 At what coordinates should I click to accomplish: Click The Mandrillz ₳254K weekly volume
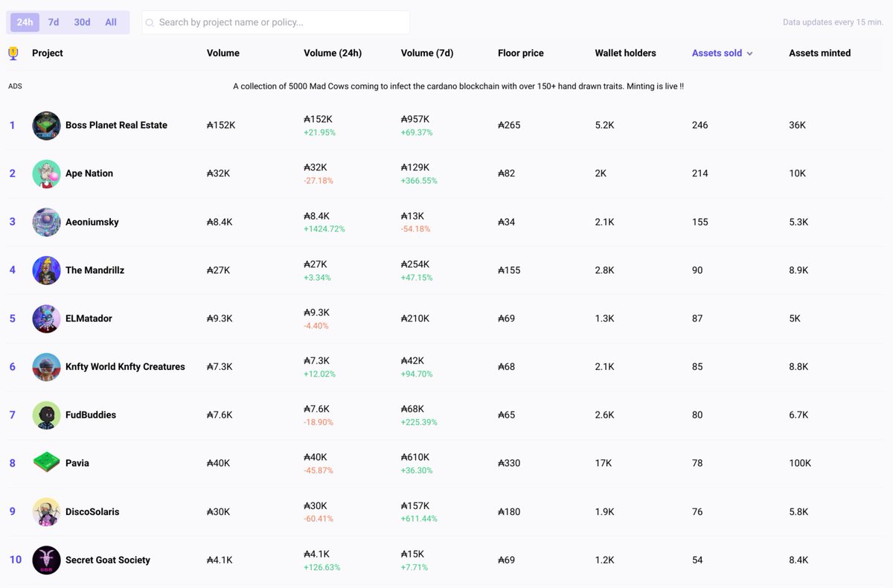tap(415, 264)
